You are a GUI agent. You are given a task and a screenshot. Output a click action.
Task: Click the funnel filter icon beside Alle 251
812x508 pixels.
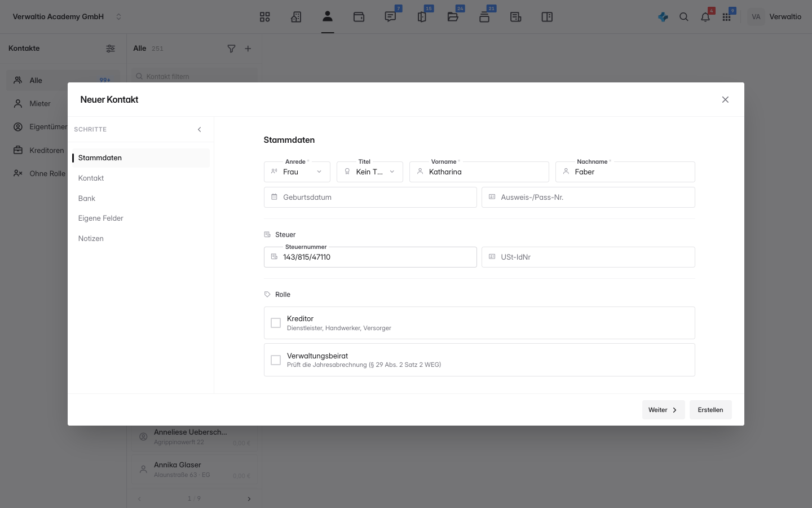pyautogui.click(x=231, y=49)
